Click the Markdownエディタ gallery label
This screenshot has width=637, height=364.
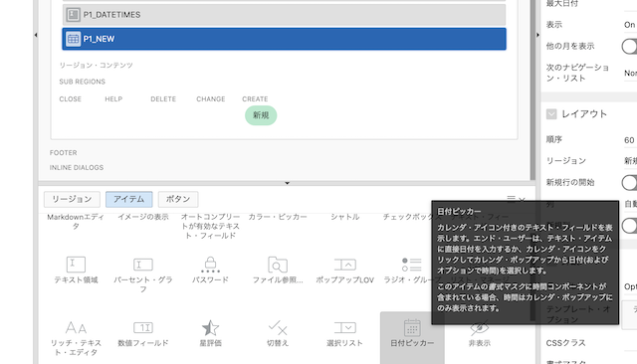[x=76, y=222]
